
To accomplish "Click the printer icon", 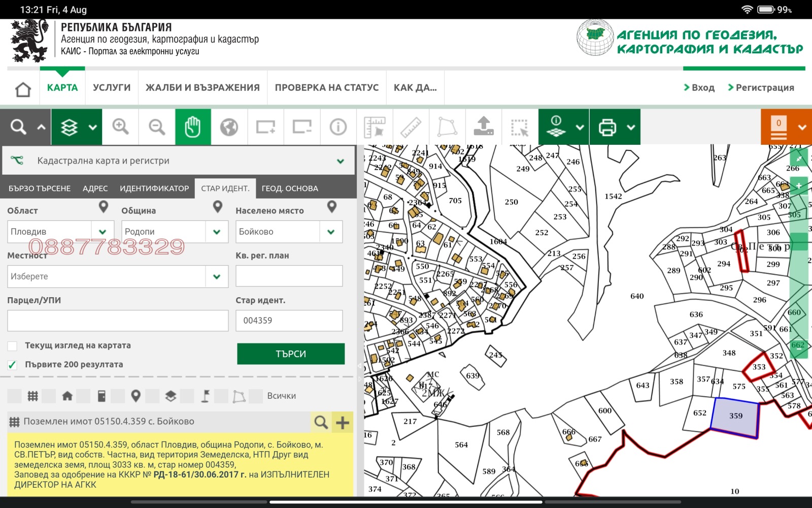I will [x=607, y=127].
